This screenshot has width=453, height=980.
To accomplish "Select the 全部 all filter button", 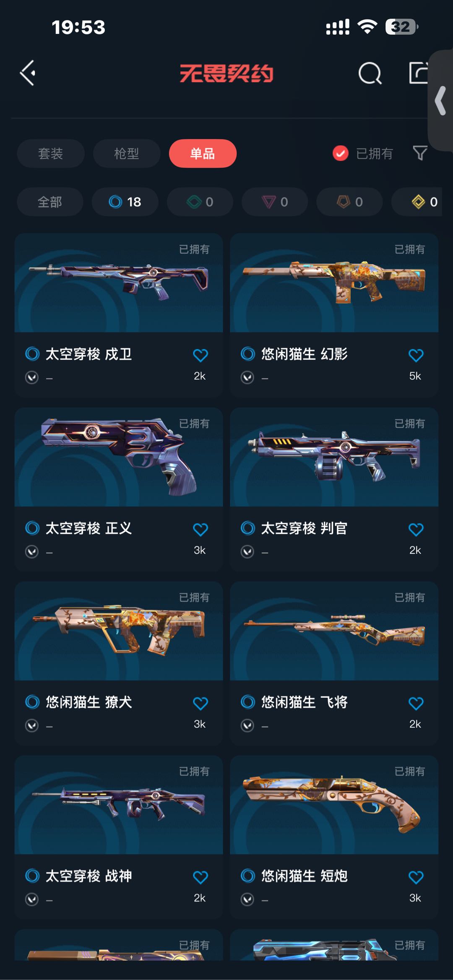I will [x=50, y=202].
